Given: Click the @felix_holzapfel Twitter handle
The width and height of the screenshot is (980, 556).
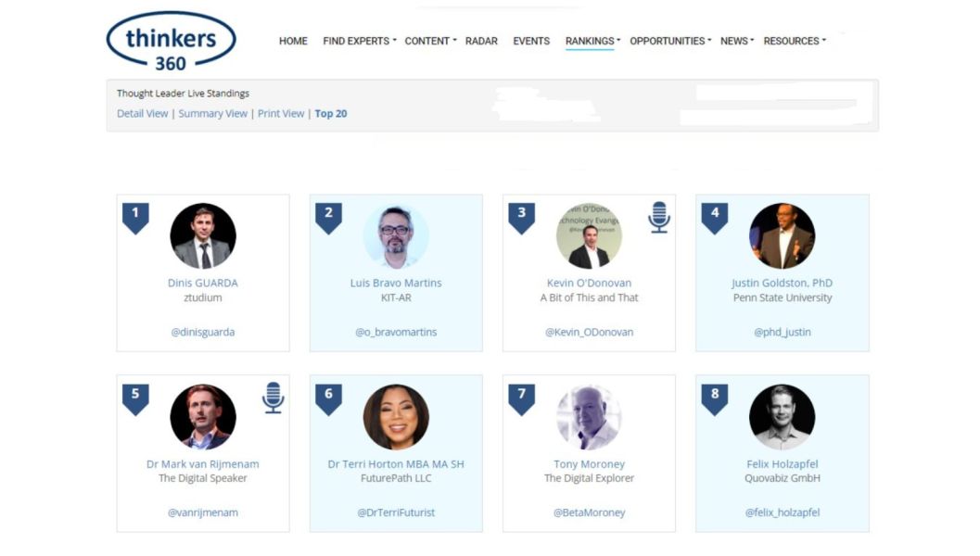Looking at the screenshot, I should (782, 512).
